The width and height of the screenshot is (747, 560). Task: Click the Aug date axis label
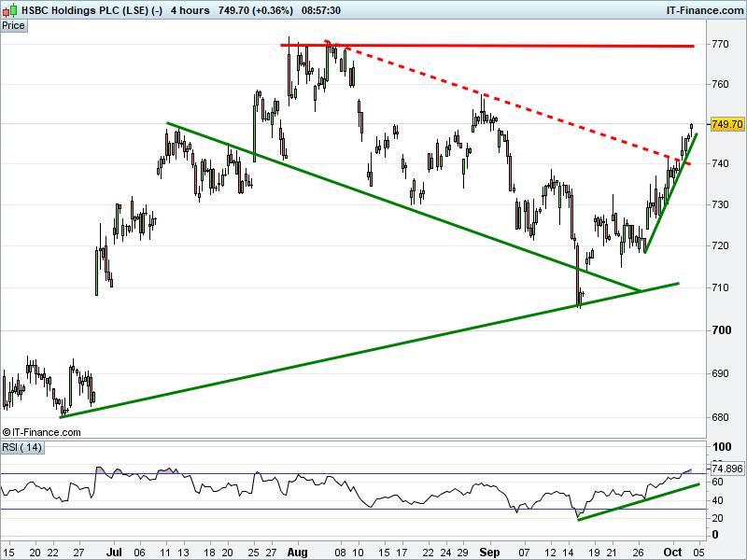297,553
